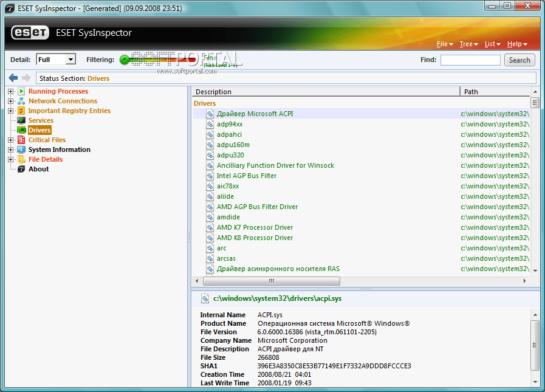Click the file icon beside acpi.sys path

[x=205, y=298]
